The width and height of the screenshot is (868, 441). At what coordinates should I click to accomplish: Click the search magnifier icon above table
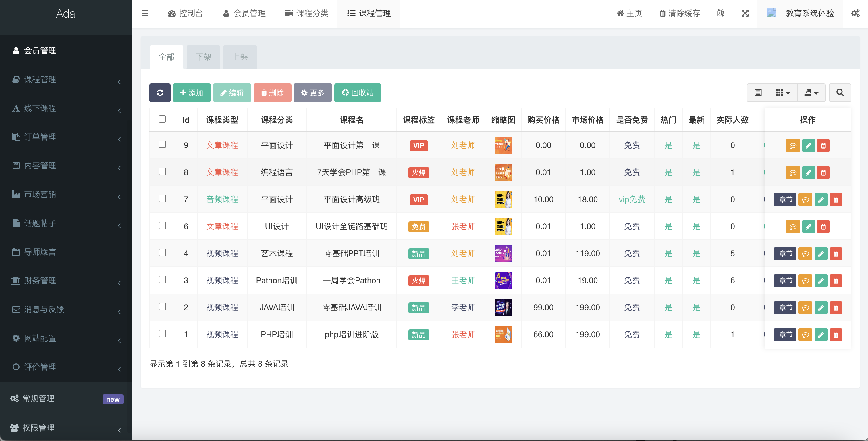(x=840, y=93)
